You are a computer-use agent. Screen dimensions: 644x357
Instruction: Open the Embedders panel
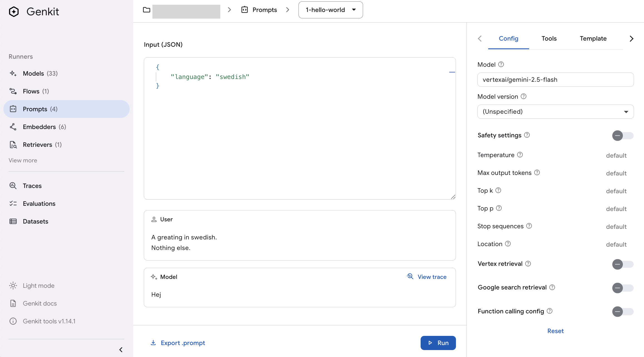pyautogui.click(x=39, y=127)
